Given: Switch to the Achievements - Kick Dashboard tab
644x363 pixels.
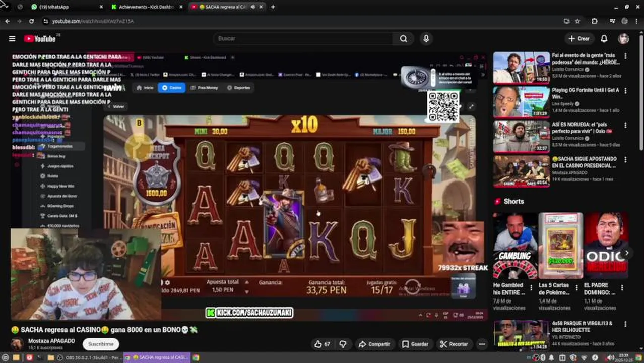Looking at the screenshot, I should point(146,7).
